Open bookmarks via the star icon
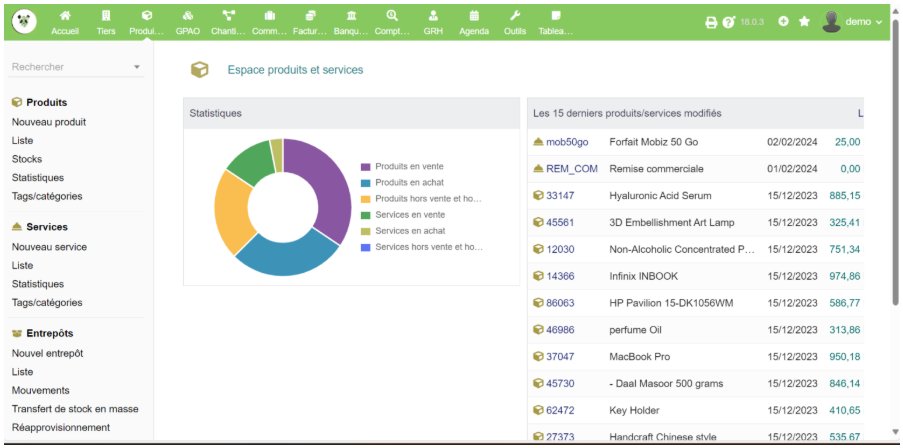 (x=804, y=22)
